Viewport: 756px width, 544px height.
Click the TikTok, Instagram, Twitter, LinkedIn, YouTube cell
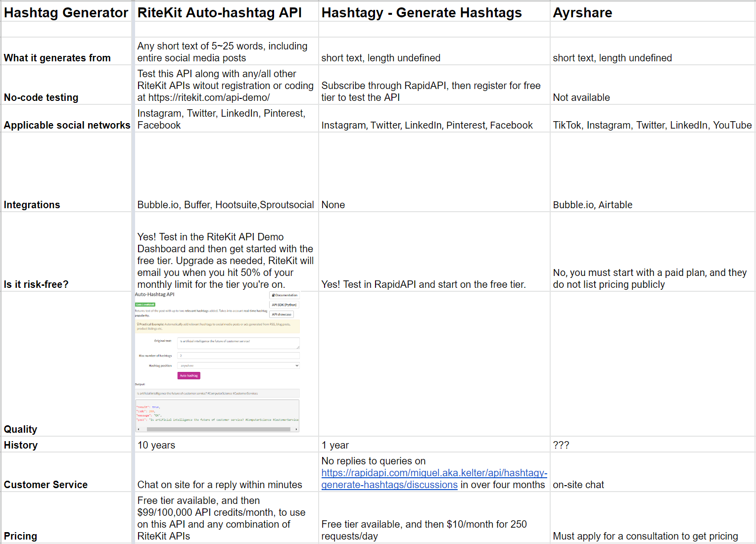pos(653,119)
